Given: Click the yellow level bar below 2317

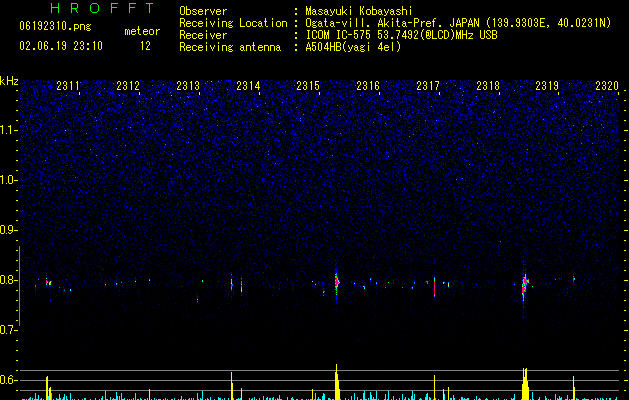Looking at the screenshot, I should click(x=434, y=388).
